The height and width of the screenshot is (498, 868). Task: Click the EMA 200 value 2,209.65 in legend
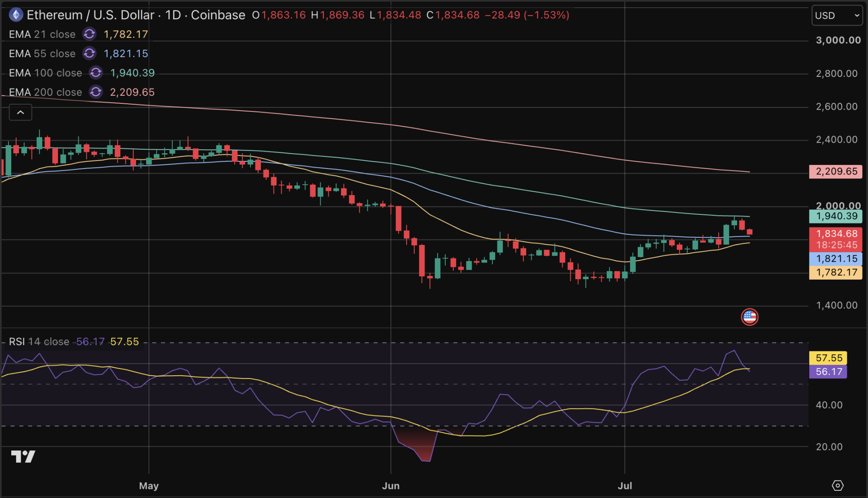132,92
